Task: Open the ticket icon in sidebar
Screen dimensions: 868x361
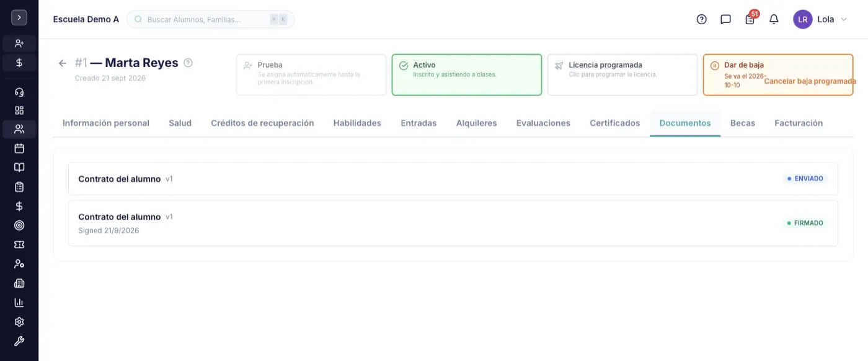Action: coord(19,244)
